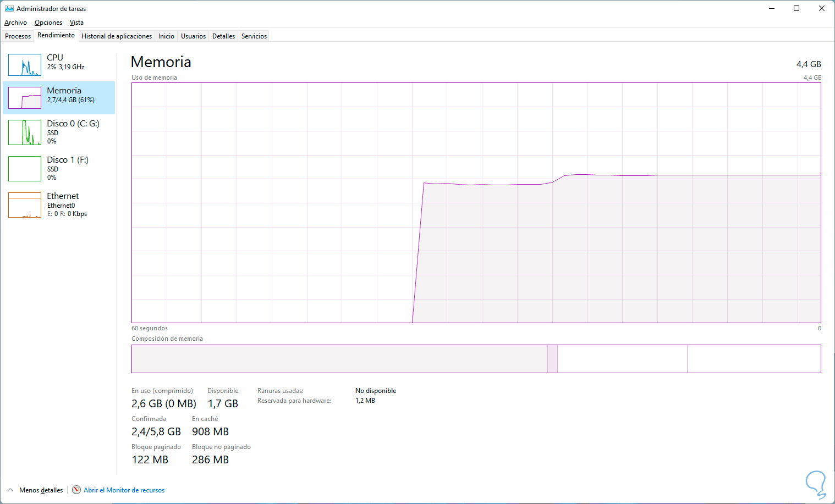Click the 2% 3,19 GHz CPU summary
The image size is (835, 504).
pos(66,67)
